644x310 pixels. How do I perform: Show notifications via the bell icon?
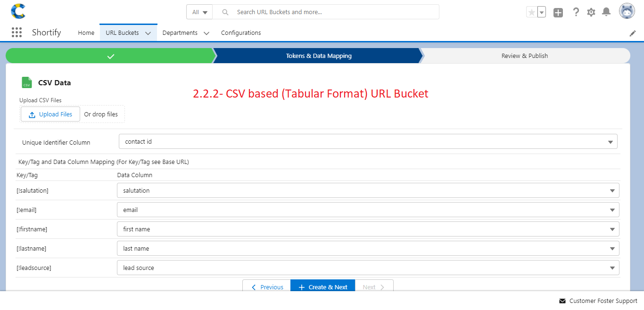coord(606,12)
